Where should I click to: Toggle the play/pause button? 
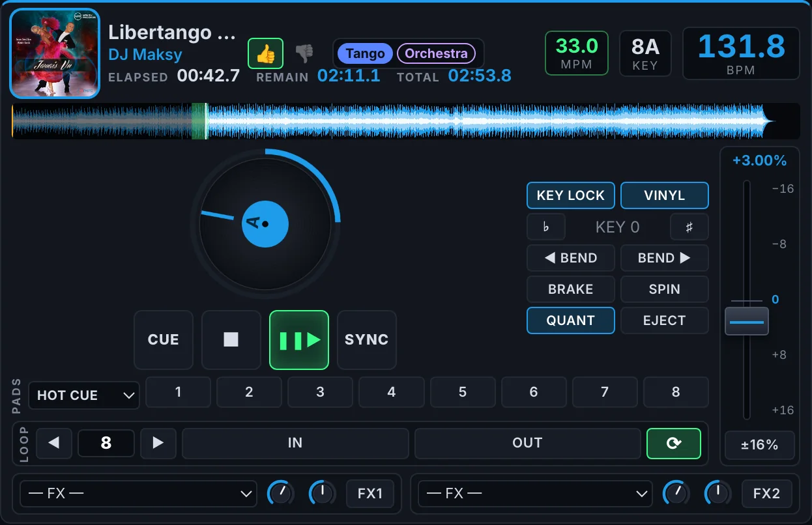[299, 340]
